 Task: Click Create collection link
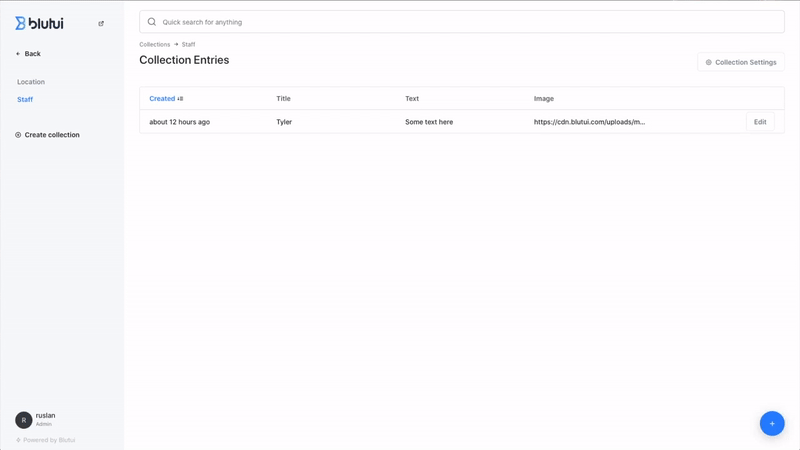tap(52, 135)
